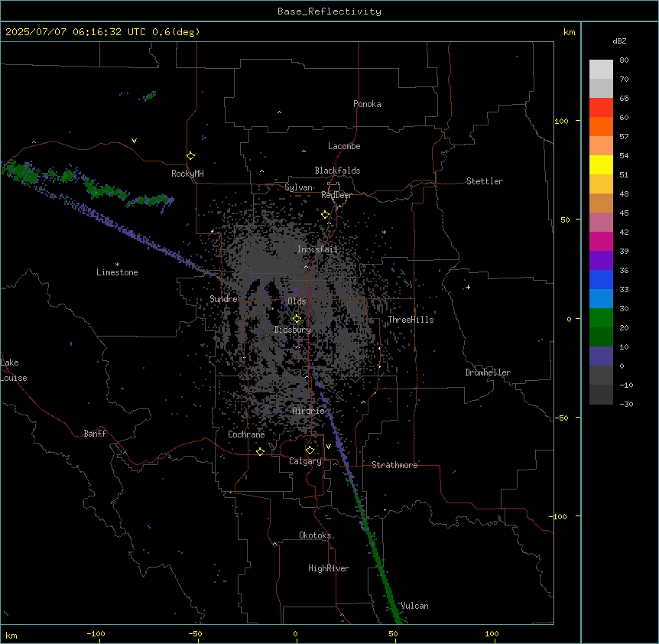Click the Base_Reflectivity title text
This screenshot has width=659, height=644.
[x=329, y=11]
